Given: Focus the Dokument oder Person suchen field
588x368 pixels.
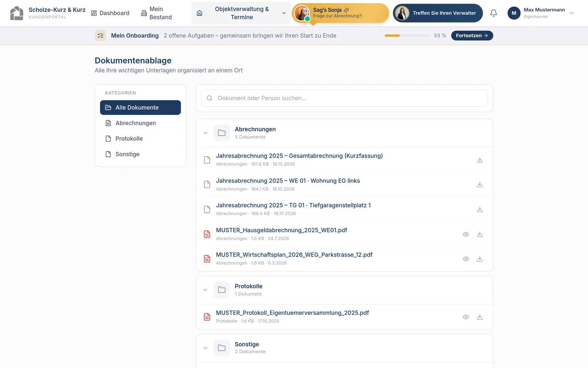Looking at the screenshot, I should tap(344, 98).
